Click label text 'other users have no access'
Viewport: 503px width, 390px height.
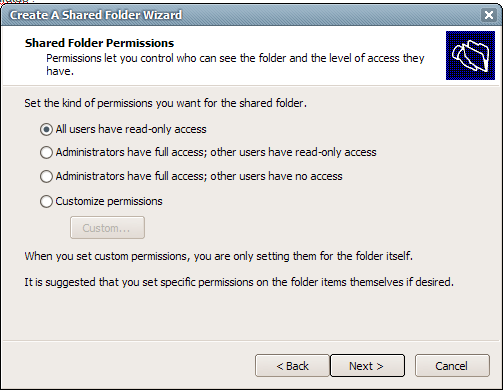click(x=276, y=176)
